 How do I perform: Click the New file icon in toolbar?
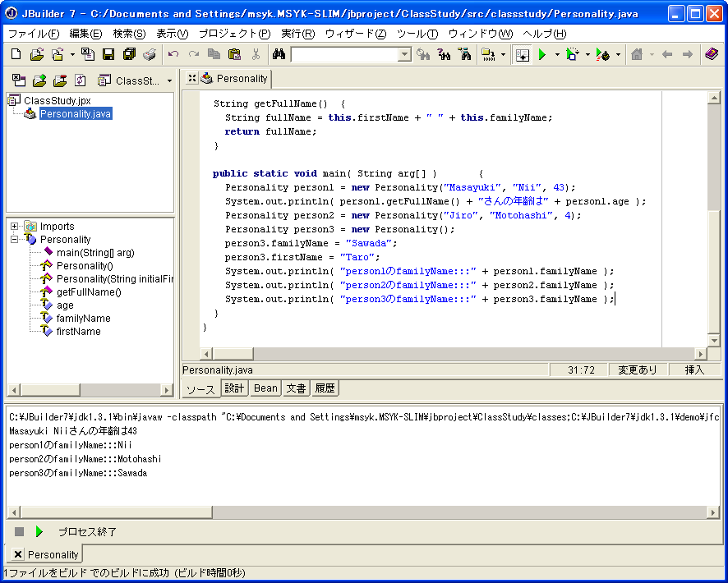tap(16, 54)
